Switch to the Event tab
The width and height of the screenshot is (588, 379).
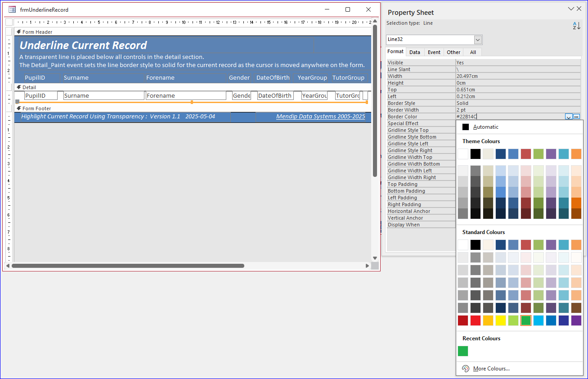point(434,52)
